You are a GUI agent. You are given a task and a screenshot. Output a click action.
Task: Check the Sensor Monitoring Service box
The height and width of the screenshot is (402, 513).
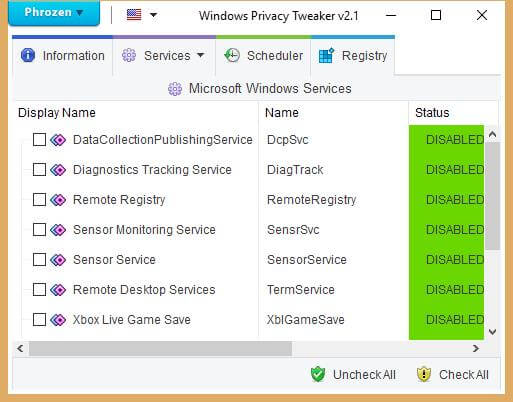tap(39, 230)
